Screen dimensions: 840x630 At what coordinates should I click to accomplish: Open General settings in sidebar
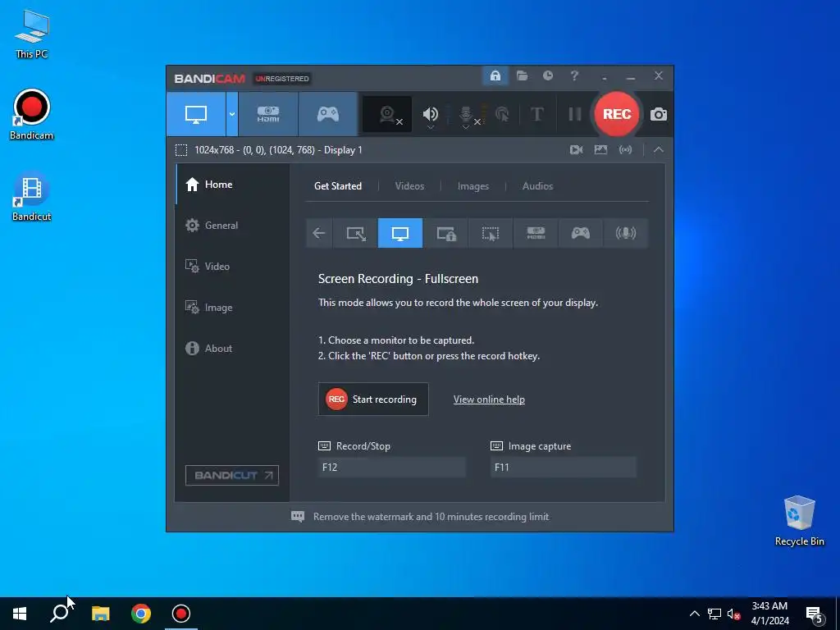(x=232, y=226)
